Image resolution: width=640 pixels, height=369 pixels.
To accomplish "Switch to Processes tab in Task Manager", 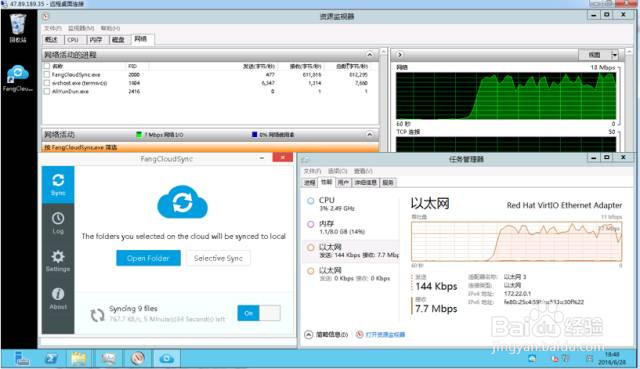I will coord(310,182).
